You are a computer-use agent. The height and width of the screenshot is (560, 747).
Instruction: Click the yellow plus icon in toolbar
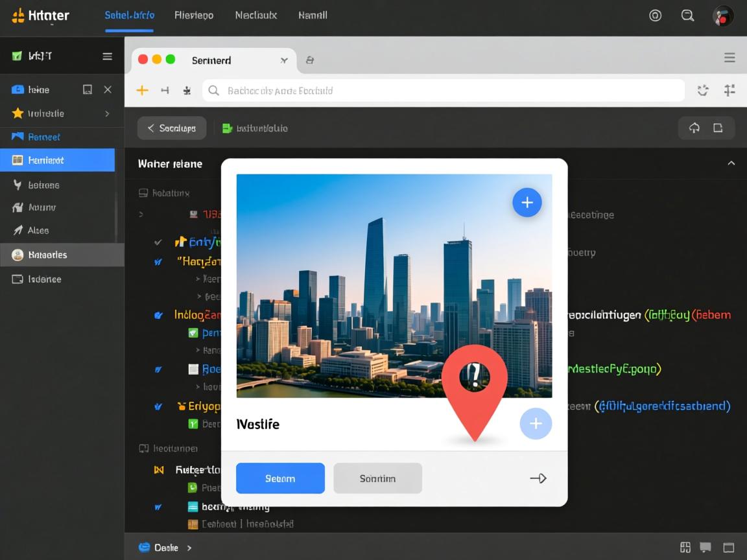[x=142, y=91]
